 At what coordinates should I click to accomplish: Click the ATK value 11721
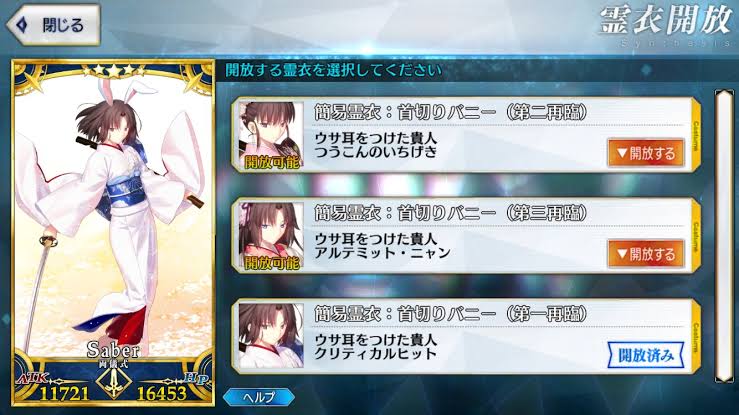64,394
